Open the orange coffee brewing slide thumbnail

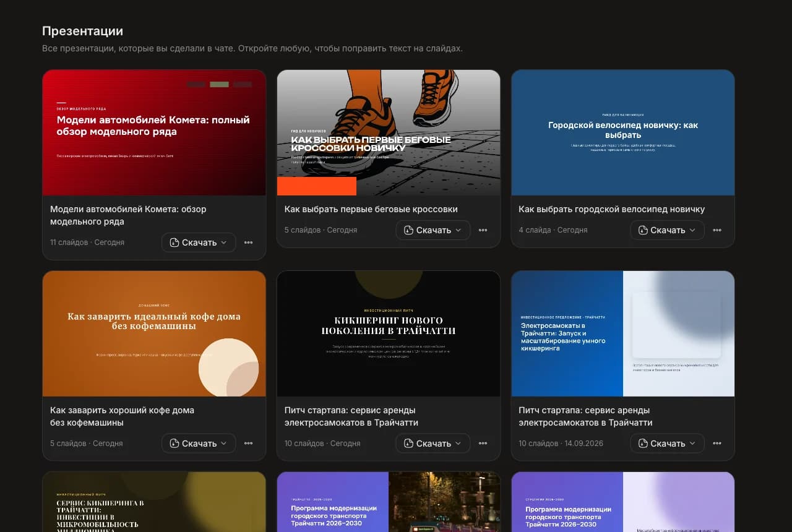coord(154,333)
